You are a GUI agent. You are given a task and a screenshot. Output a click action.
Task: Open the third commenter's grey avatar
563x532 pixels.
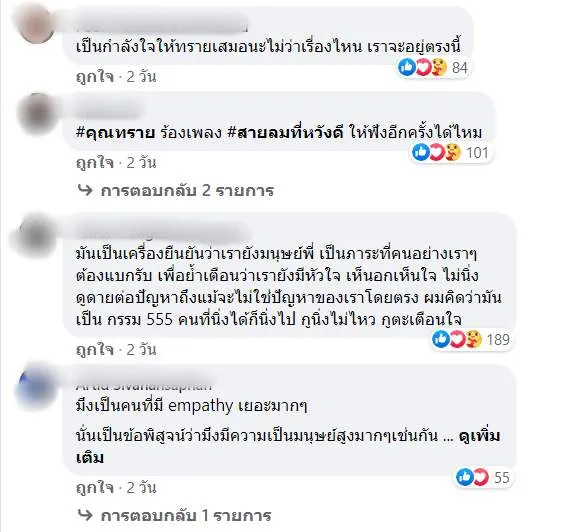pyautogui.click(x=35, y=234)
